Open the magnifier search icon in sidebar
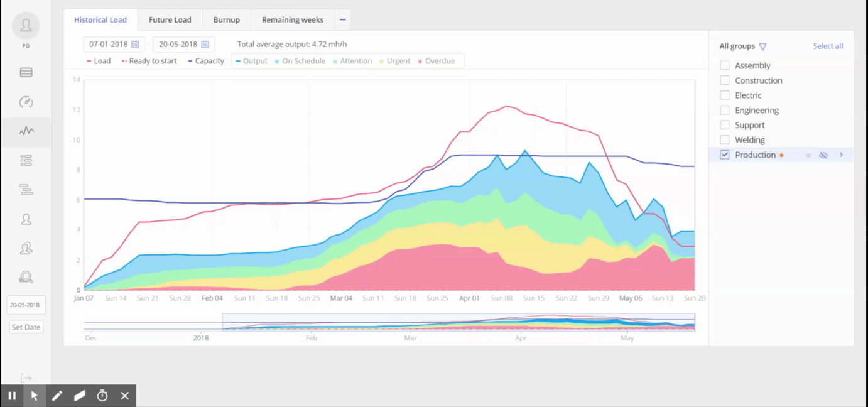The height and width of the screenshot is (407, 868). (26, 277)
